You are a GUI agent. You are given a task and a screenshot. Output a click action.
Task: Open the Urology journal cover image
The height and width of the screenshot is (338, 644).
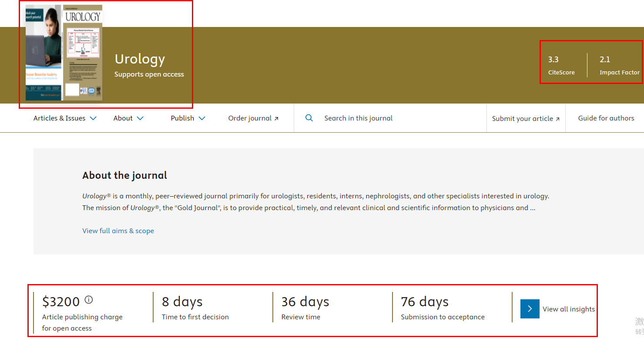(83, 52)
